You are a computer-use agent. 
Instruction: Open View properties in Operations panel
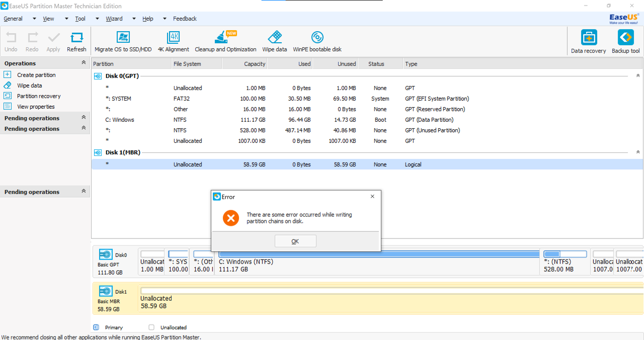36,107
